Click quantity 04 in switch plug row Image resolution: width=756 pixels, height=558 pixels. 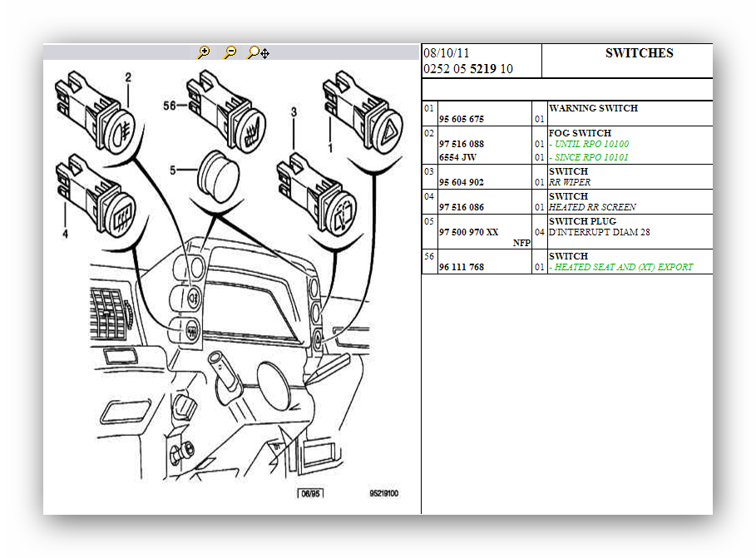click(540, 232)
